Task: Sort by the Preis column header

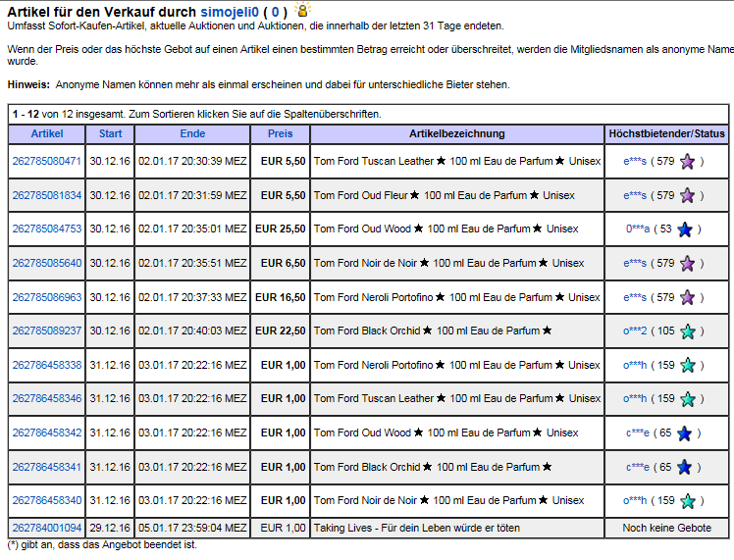Action: pyautogui.click(x=280, y=133)
